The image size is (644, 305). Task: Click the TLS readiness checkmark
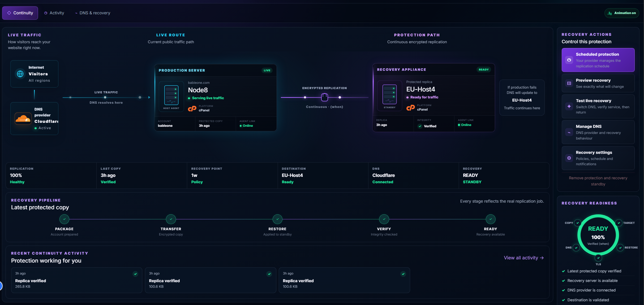pos(598,258)
